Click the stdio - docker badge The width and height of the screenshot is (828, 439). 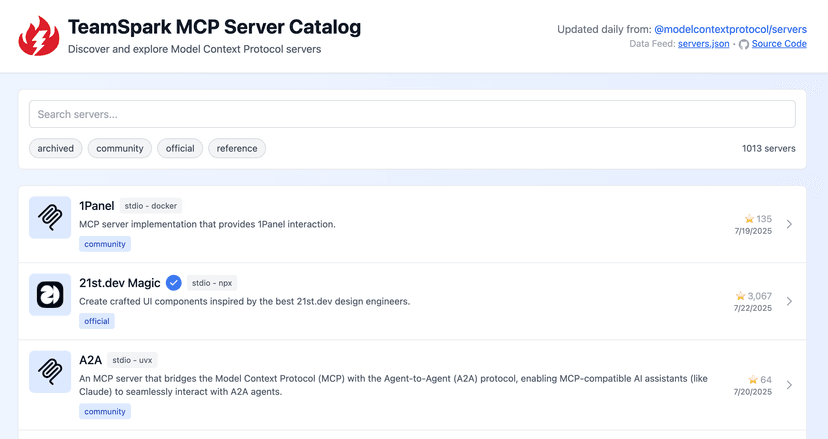tap(151, 206)
